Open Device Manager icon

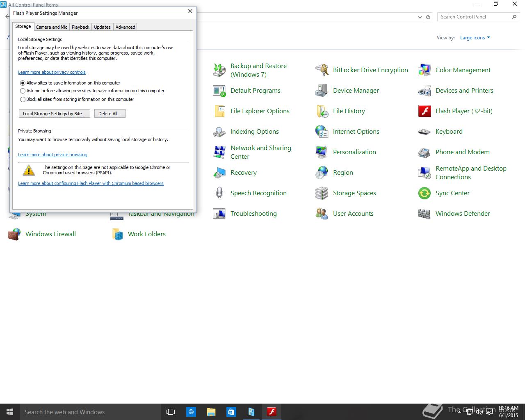pyautogui.click(x=322, y=91)
